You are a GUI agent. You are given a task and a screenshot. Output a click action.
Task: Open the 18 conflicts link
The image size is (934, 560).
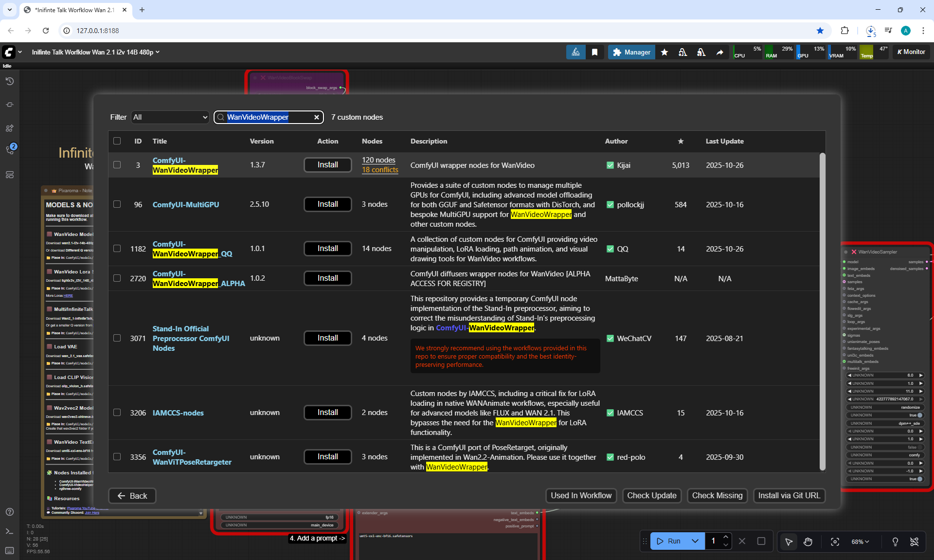[380, 170]
